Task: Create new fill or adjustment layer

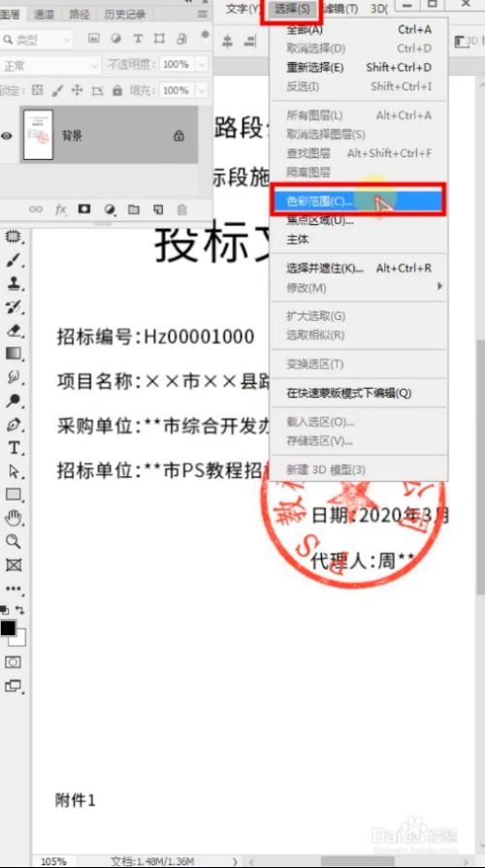Action: click(x=110, y=209)
